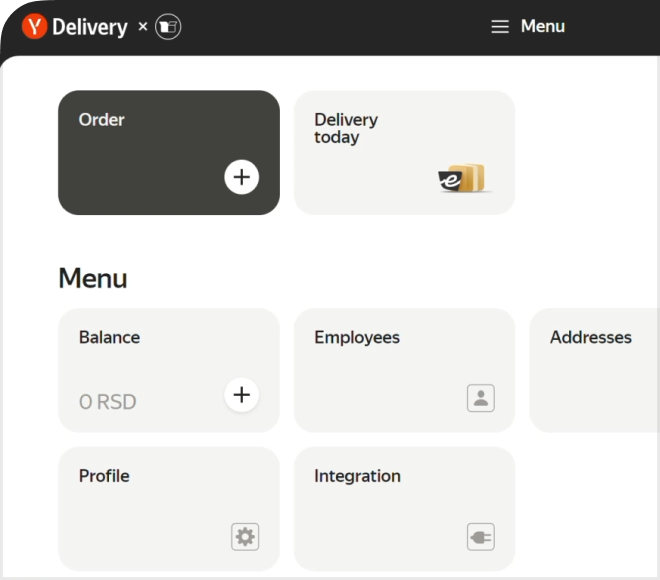Open the Employees card
The height and width of the screenshot is (580, 660).
click(x=405, y=370)
